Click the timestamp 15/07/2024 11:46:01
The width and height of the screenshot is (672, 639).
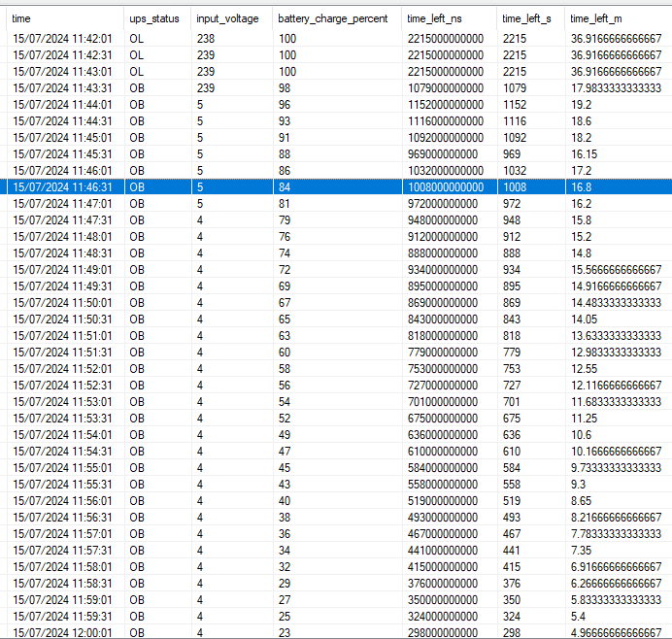(x=62, y=171)
